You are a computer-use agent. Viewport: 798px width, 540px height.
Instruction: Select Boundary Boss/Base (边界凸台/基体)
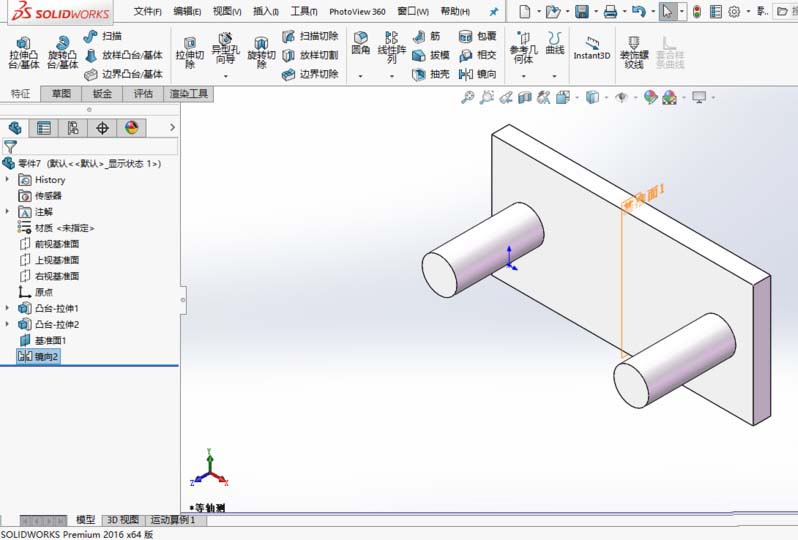click(123, 74)
